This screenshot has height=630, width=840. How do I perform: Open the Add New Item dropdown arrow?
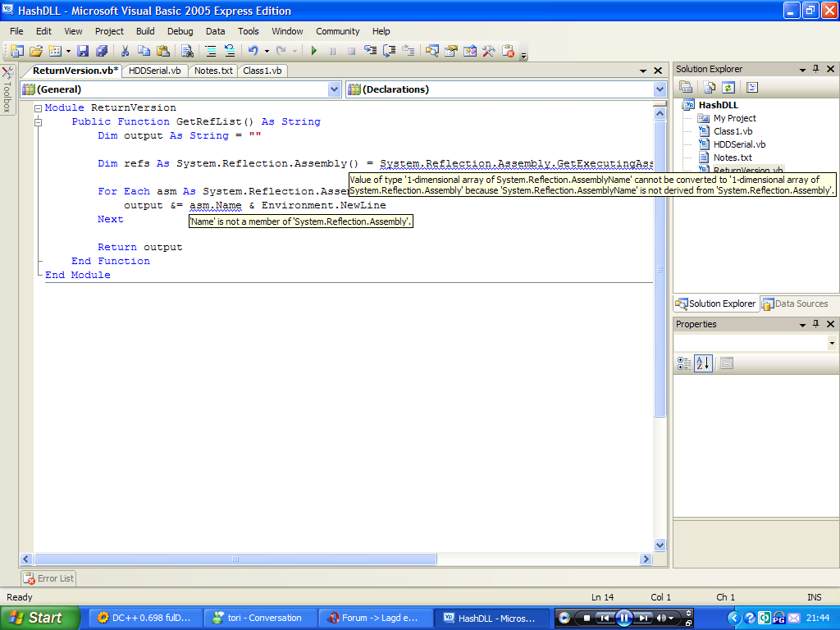pos(68,52)
